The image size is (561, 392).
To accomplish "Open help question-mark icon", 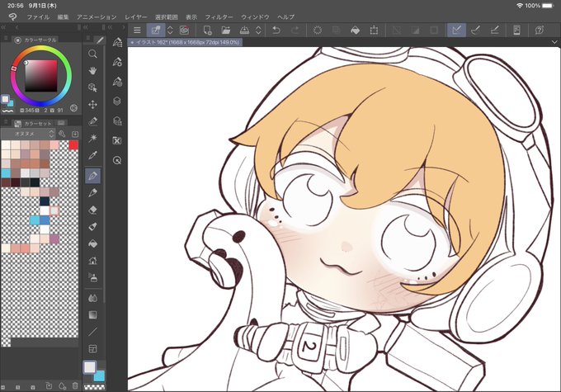I will click(x=540, y=30).
